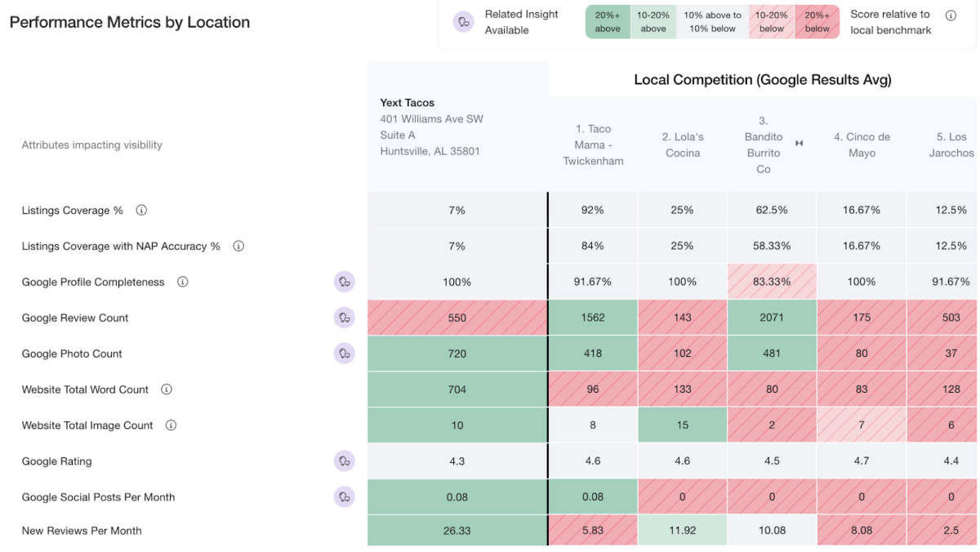Viewport: 980px width, 552px height.
Task: Select Lola's Cocina competitor header
Action: [x=683, y=145]
